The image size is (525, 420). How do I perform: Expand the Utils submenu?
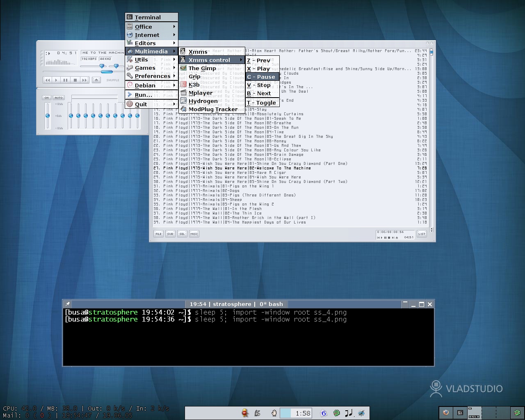[151, 59]
